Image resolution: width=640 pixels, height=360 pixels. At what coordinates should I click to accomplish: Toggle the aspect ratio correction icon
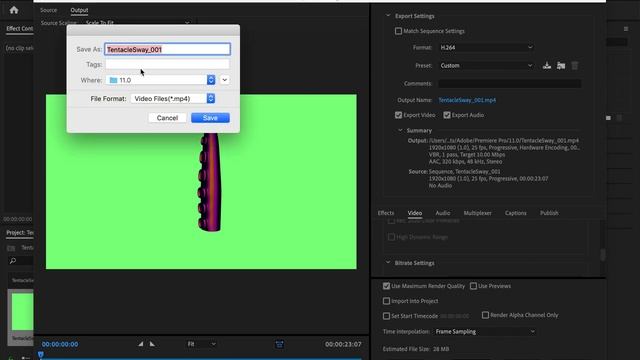[x=280, y=344]
